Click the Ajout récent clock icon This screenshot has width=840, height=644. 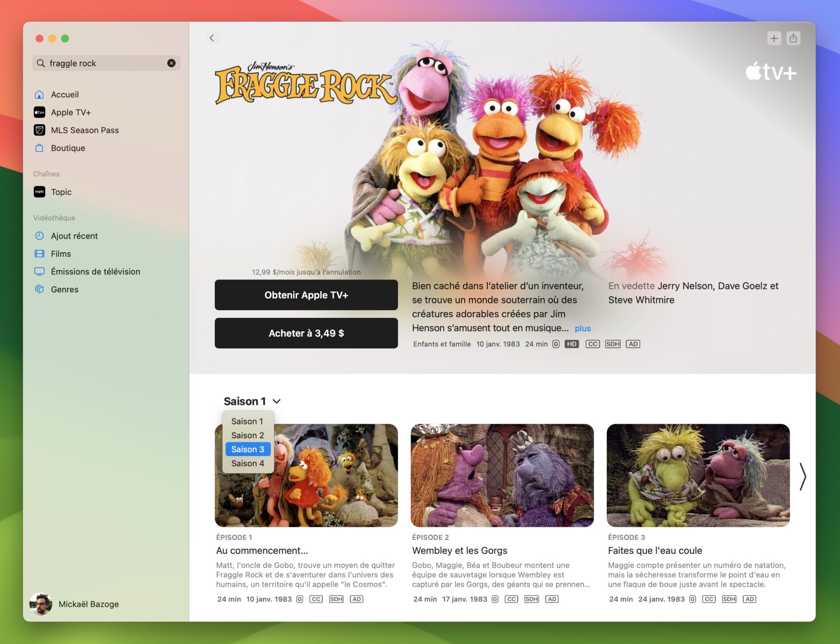click(x=39, y=235)
